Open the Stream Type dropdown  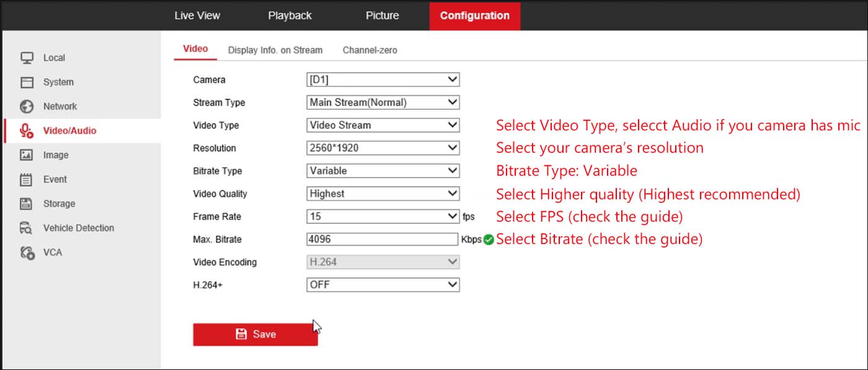point(383,102)
